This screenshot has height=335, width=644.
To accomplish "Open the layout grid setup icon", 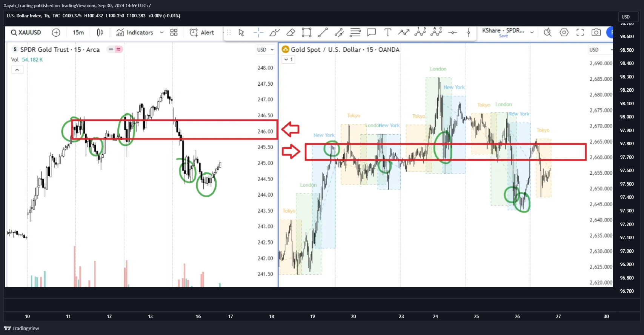I will tap(174, 32).
